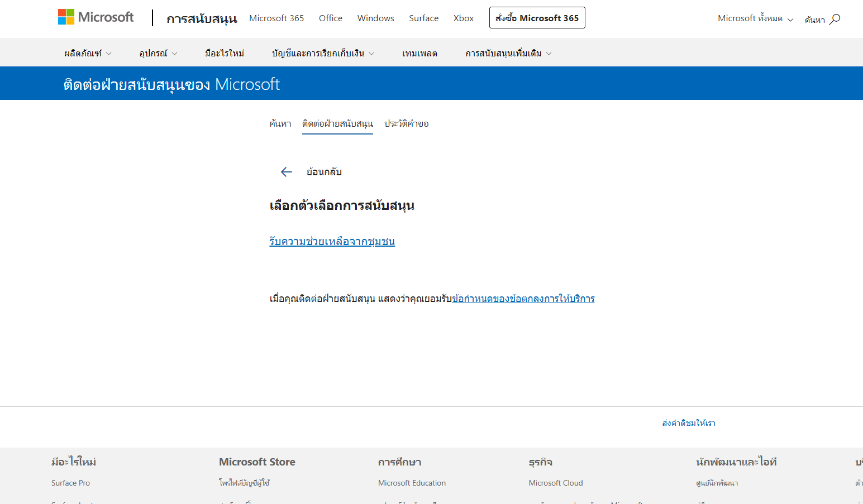Click the search magnifier icon
863x504 pixels.
point(835,20)
